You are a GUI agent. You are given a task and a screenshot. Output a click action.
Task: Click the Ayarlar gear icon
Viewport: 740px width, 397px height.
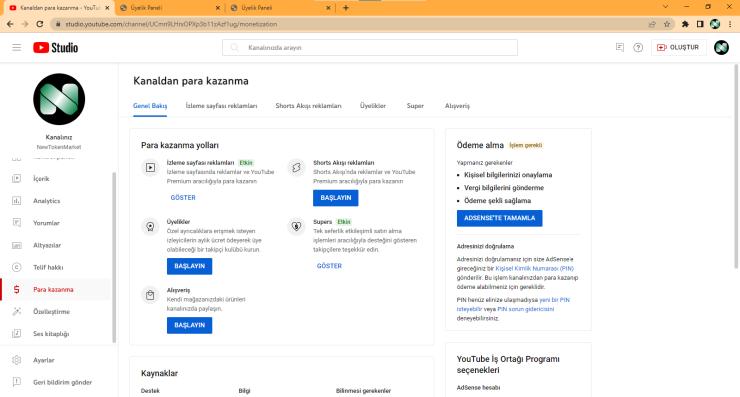pos(17,360)
